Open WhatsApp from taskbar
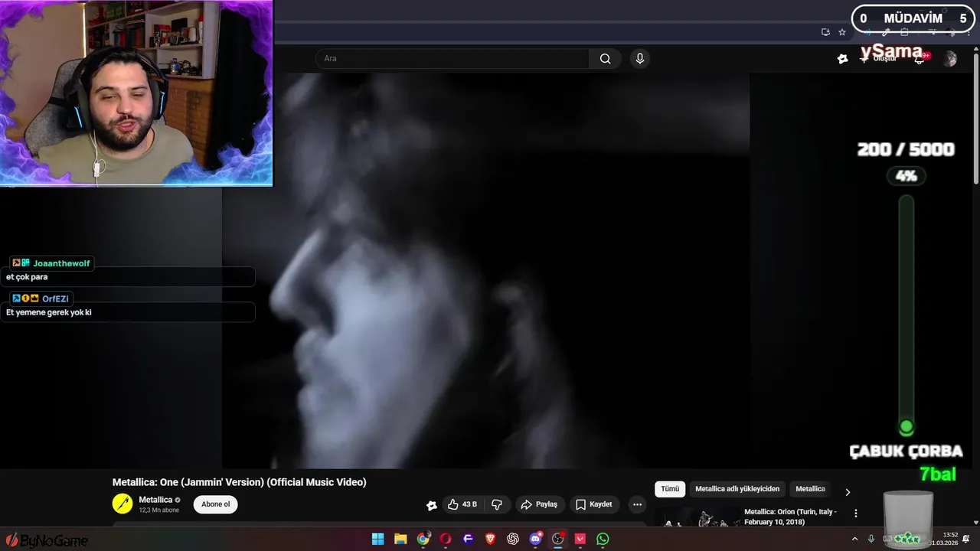The image size is (980, 551). tap(603, 539)
